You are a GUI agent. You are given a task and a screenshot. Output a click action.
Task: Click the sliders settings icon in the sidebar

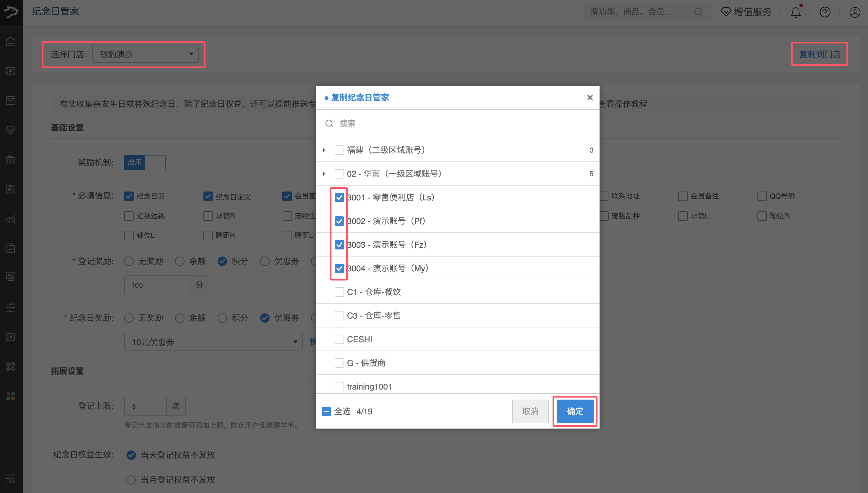pos(11,307)
